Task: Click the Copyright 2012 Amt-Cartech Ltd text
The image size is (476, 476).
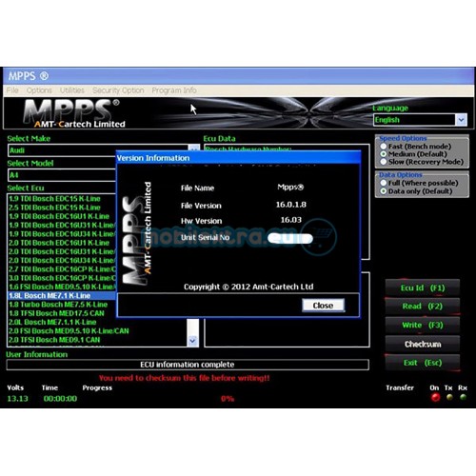Action: click(248, 287)
